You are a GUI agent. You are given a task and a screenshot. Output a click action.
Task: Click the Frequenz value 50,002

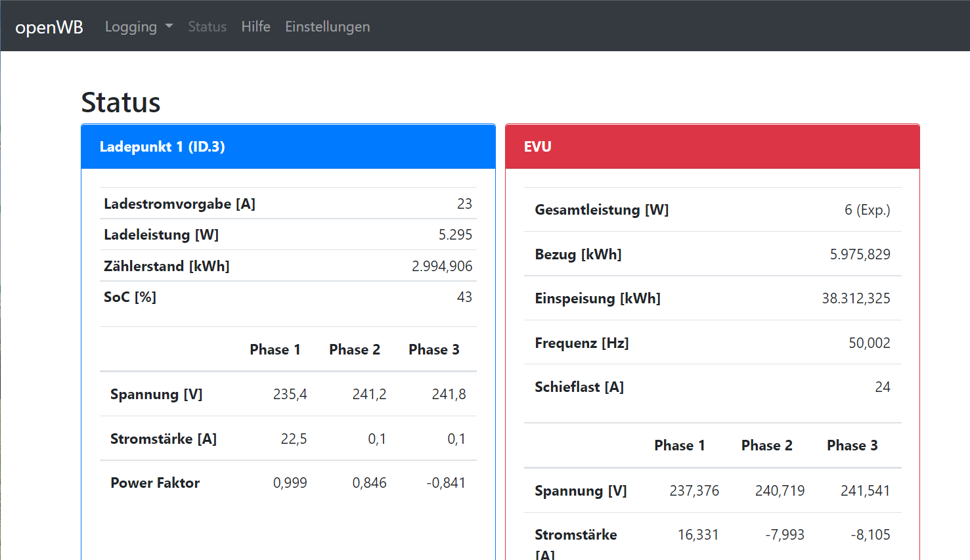click(x=869, y=343)
